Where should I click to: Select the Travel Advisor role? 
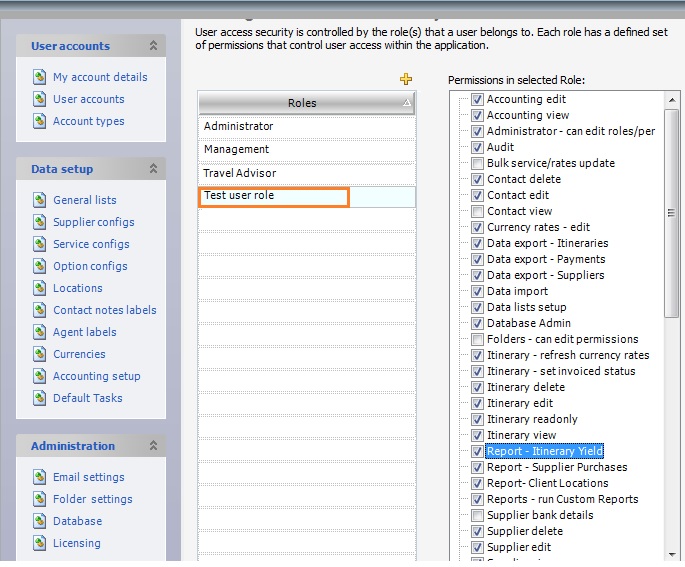click(x=306, y=174)
